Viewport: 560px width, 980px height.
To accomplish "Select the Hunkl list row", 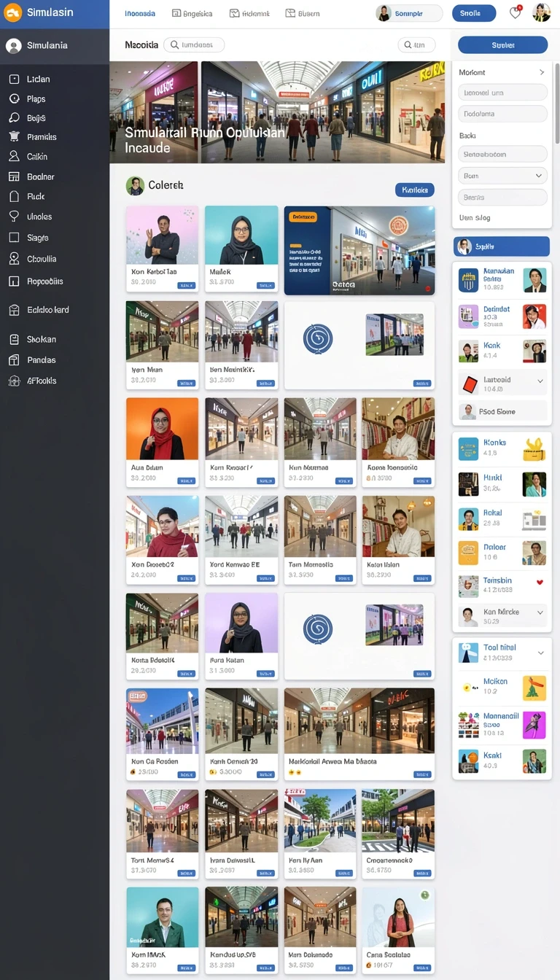I will tap(502, 483).
